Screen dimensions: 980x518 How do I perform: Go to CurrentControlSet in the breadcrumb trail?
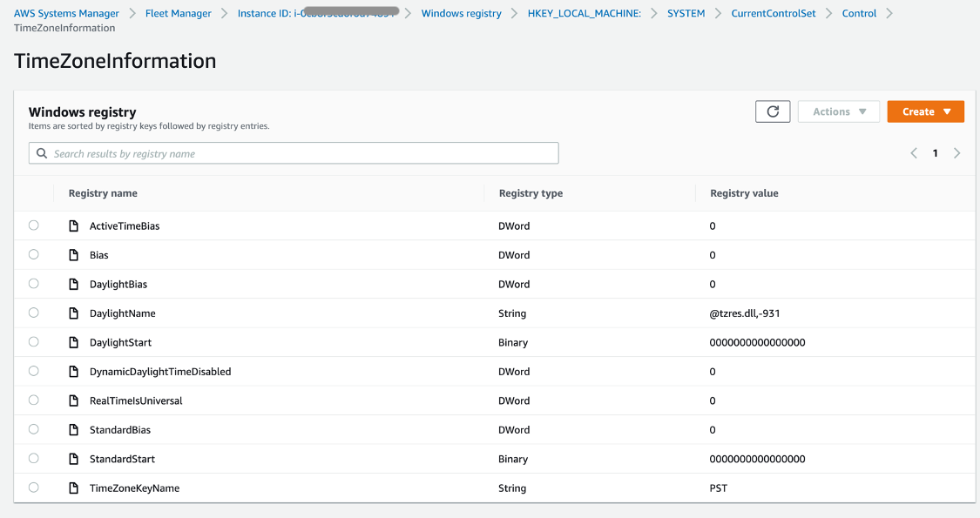774,13
